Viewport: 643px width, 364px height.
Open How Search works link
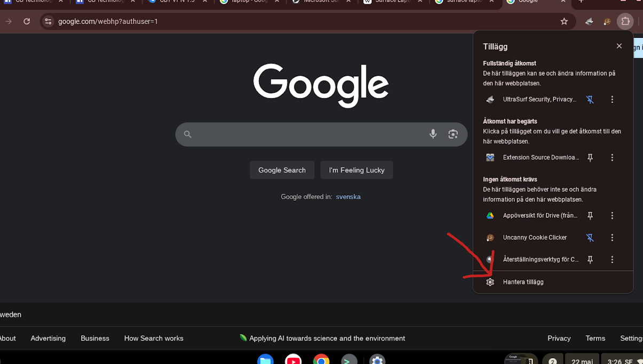tap(154, 338)
